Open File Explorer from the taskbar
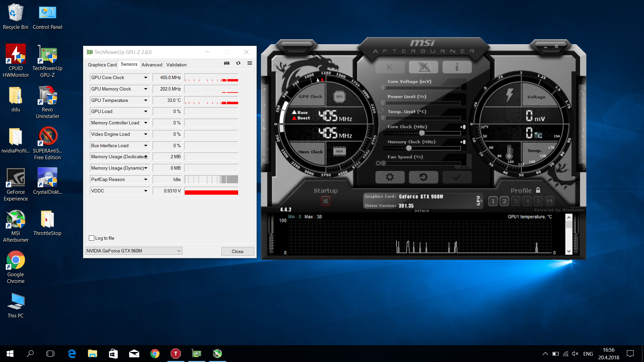This screenshot has height=362, width=644. coord(93,354)
